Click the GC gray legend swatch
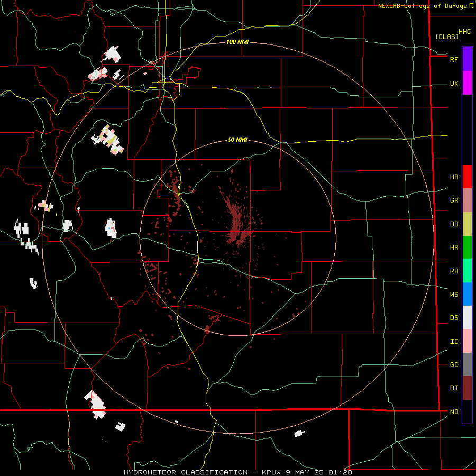 click(467, 364)
